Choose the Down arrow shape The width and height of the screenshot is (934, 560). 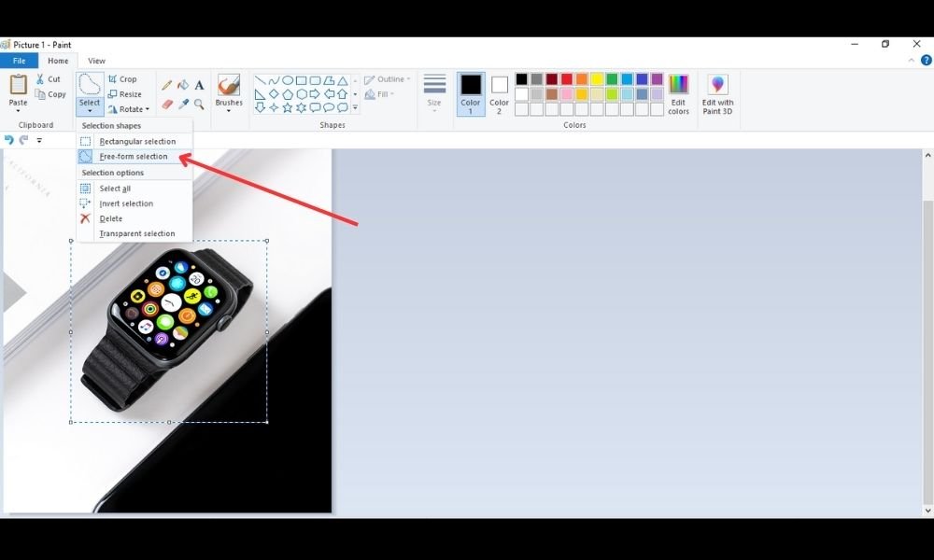coord(261,107)
